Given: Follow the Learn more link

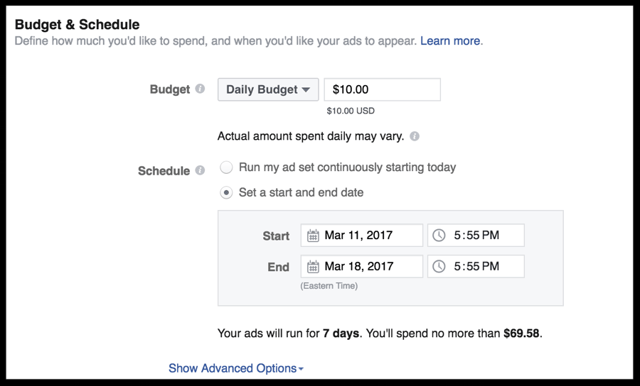Looking at the screenshot, I should click(450, 41).
